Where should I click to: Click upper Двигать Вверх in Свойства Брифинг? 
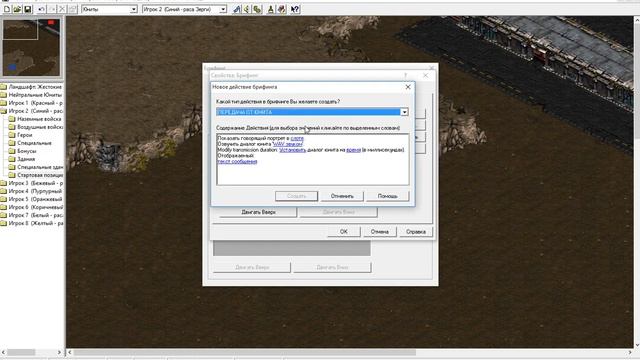click(x=258, y=212)
